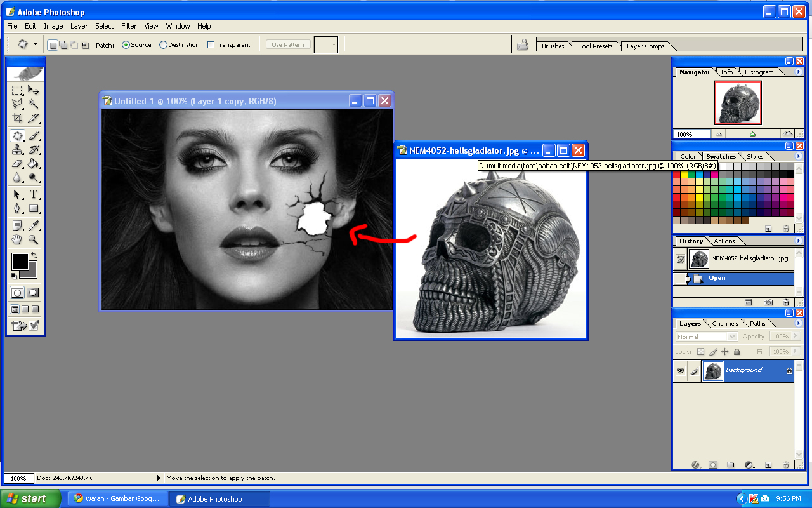Click the Brushes palette well button
Screen dimensions: 812x508
[553, 46]
